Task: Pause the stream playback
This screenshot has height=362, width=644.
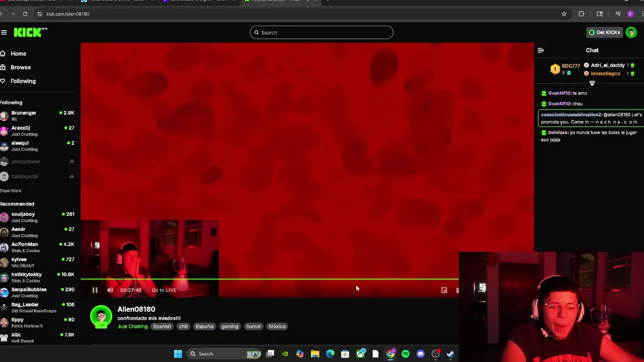Action: pos(95,290)
